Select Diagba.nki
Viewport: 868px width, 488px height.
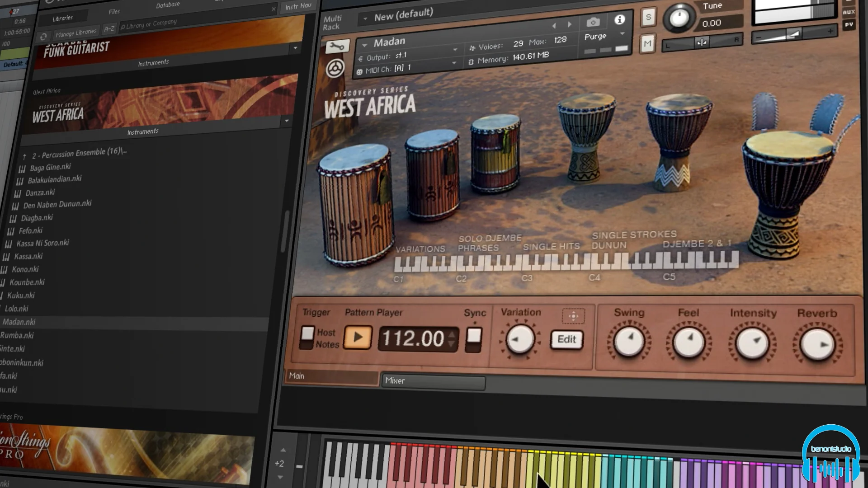pos(37,218)
